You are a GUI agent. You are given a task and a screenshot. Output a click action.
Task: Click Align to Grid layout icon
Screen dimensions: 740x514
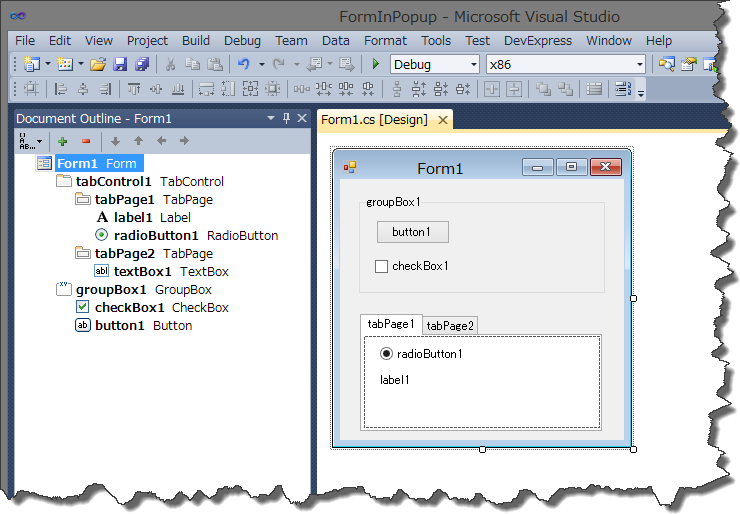tap(32, 89)
